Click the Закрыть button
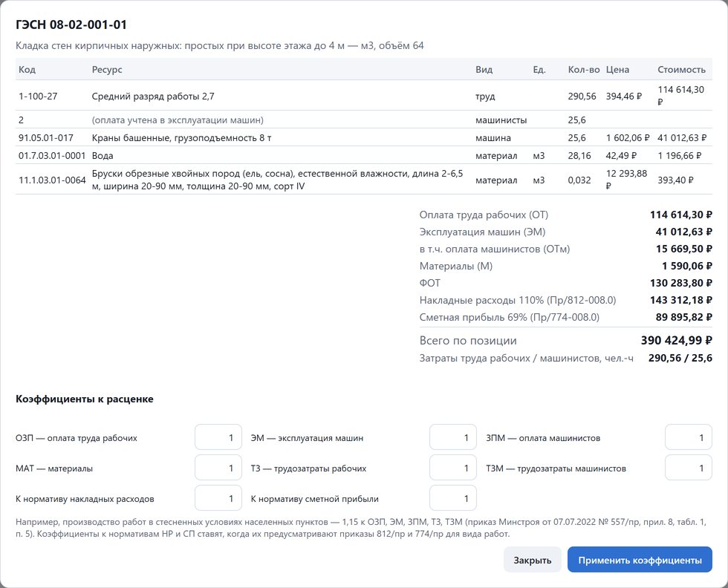Screen dimensions: 728x588 coord(532,560)
